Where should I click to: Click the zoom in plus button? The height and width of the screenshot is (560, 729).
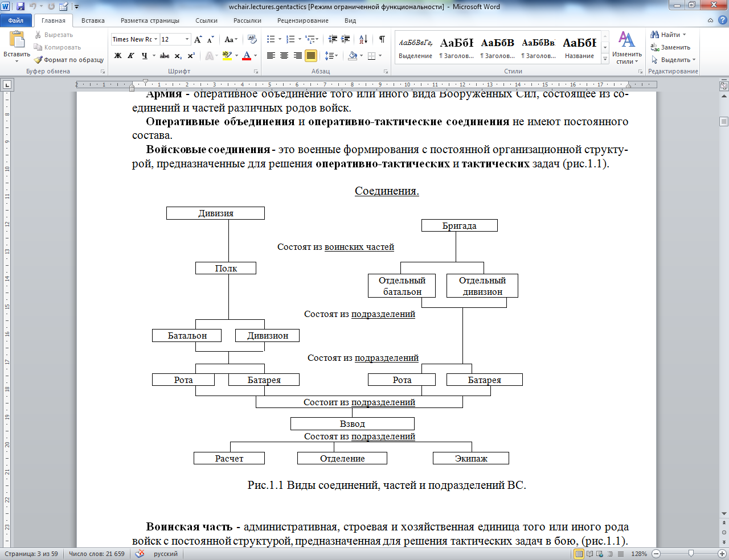click(723, 554)
